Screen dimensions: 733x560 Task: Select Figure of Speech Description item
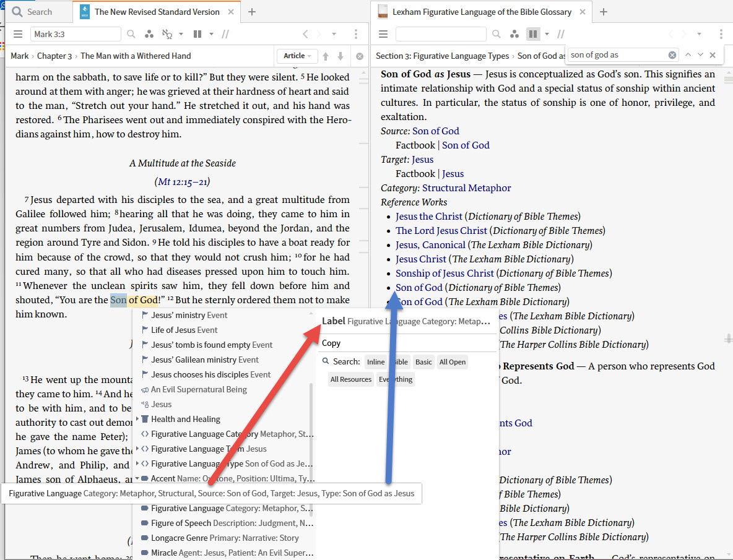coord(227,523)
